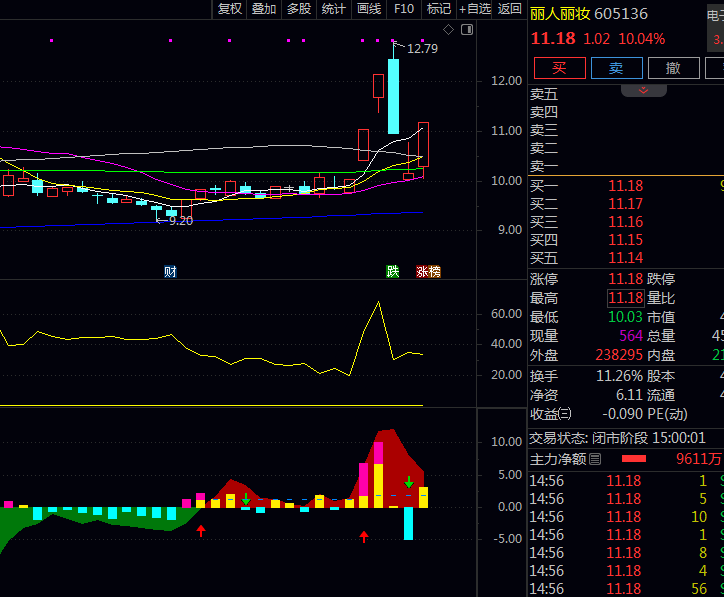724x597 pixels.
Task: Click the diamond icon above the chart
Action: [x=449, y=30]
